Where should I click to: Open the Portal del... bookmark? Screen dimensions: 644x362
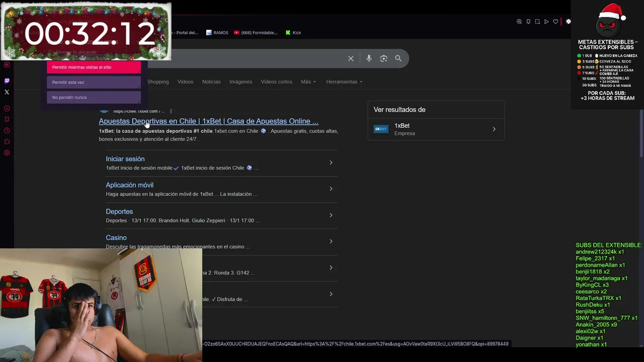tap(185, 33)
